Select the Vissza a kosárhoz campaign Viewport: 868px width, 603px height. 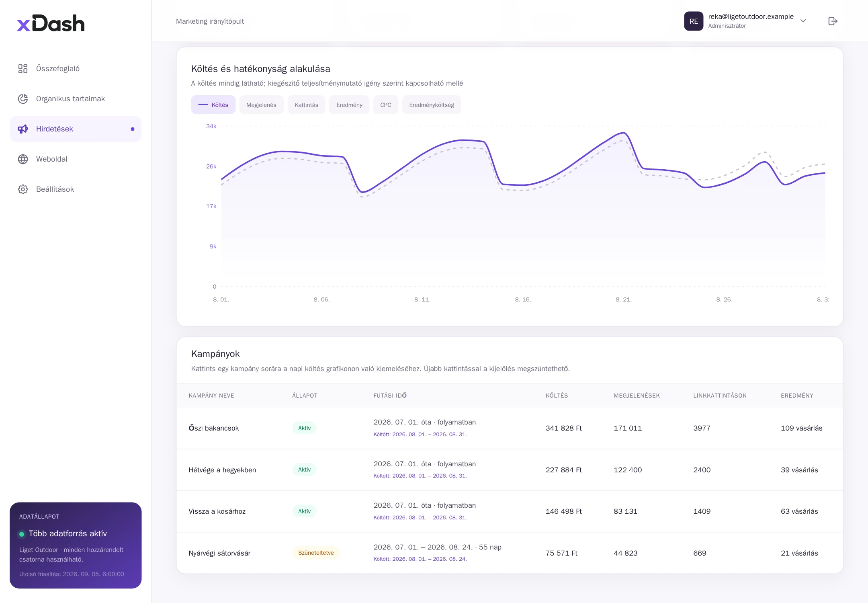pyautogui.click(x=510, y=511)
